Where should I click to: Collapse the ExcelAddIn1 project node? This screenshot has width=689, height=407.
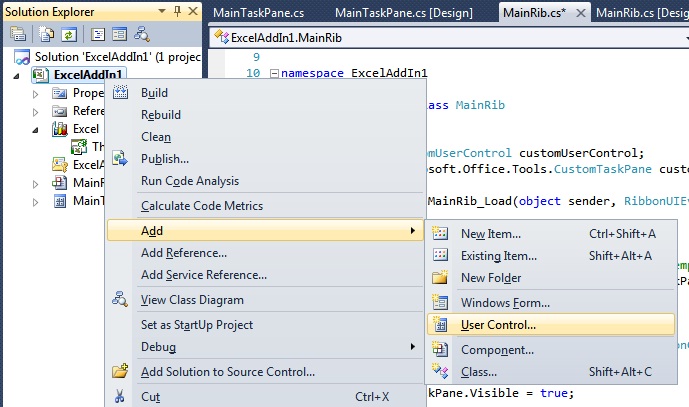pyautogui.click(x=16, y=76)
